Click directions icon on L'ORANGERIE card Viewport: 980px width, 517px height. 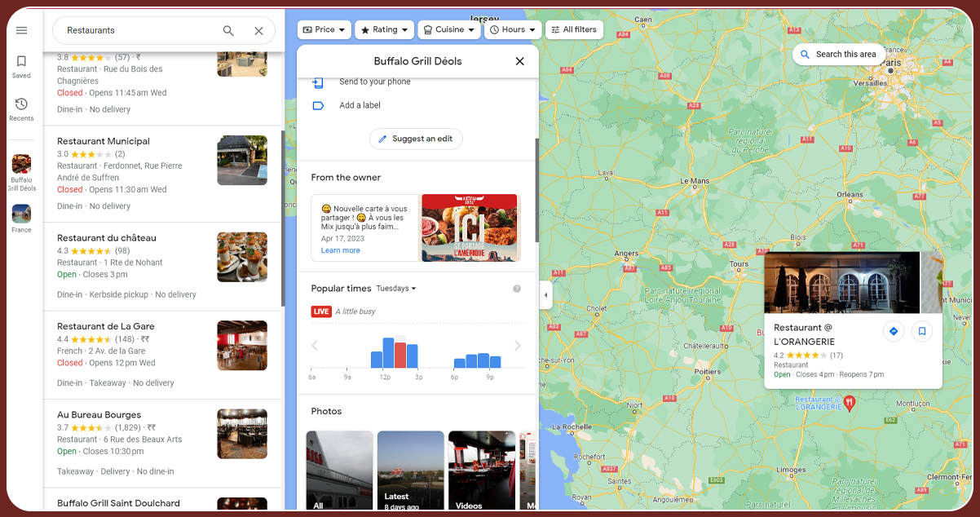click(894, 331)
